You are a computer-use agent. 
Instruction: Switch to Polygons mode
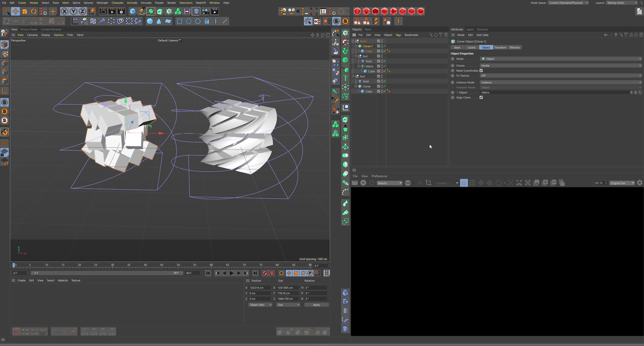pyautogui.click(x=5, y=81)
